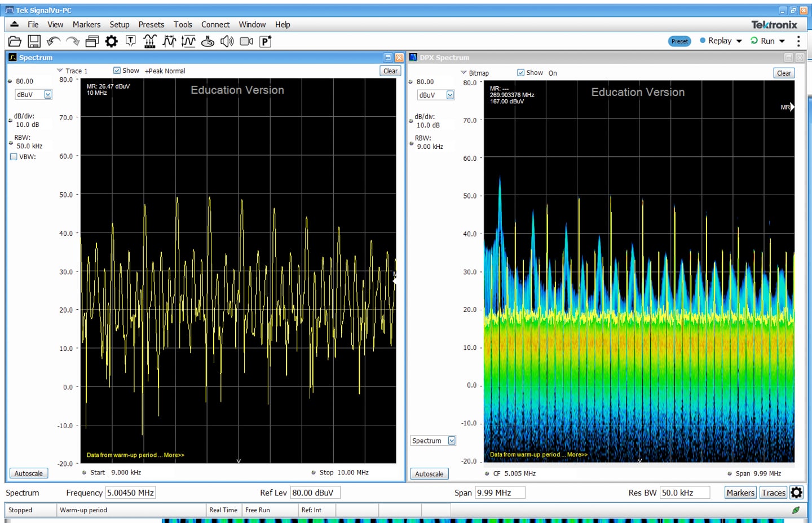Screen dimensions: 812x523
Task: Clear the DPX Spectrum display
Action: pyautogui.click(x=784, y=73)
